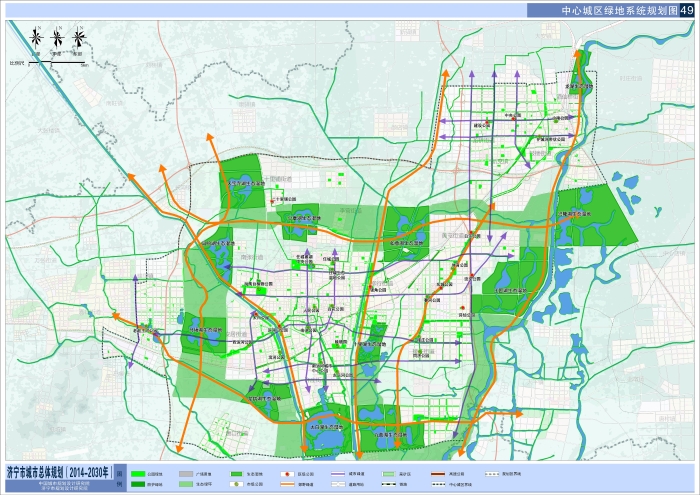Click the leftmost compass rose icon
This screenshot has height=495, width=700.
pyautogui.click(x=37, y=38)
